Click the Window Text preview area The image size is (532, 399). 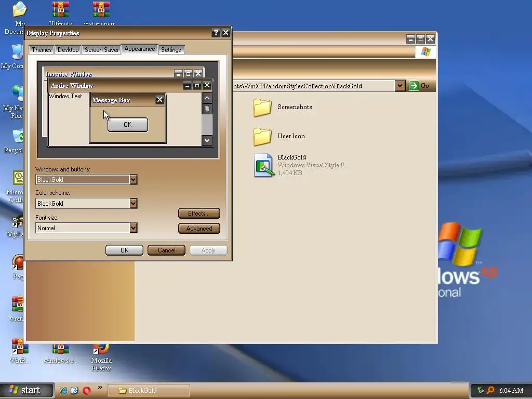coord(65,96)
